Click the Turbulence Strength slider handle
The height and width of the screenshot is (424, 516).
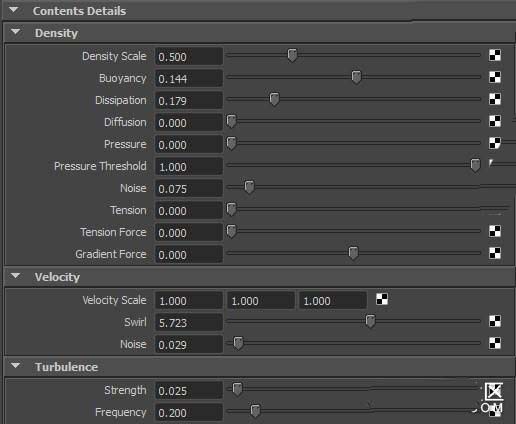coord(237,389)
